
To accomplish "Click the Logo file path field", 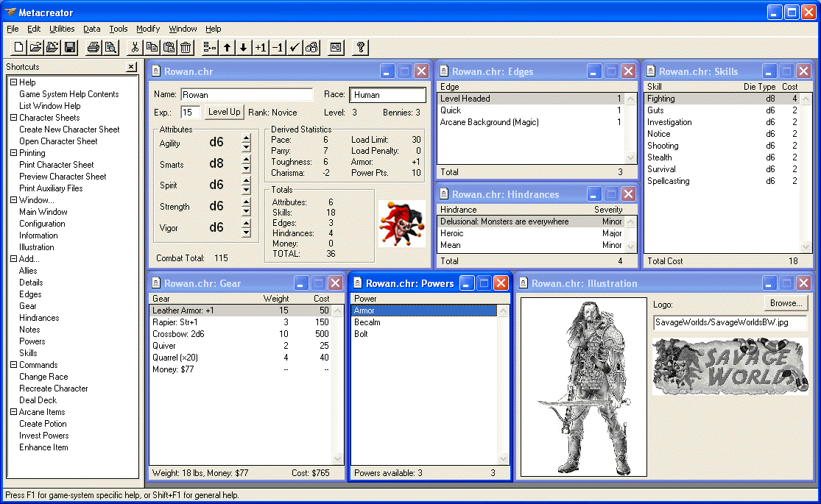I will pyautogui.click(x=730, y=322).
